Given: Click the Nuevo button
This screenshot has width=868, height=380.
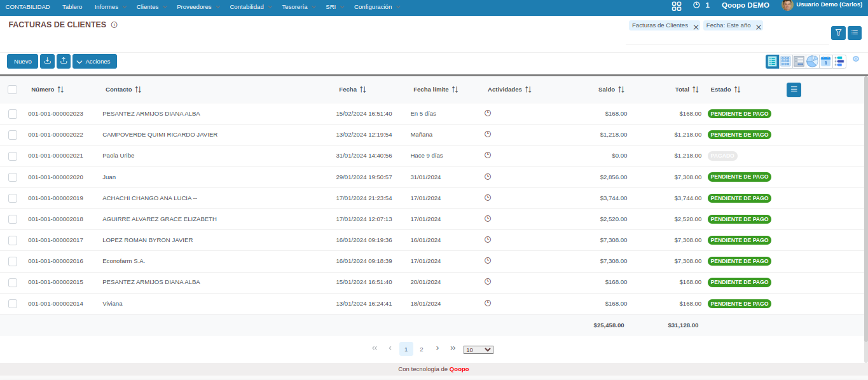Looking at the screenshot, I should (x=23, y=62).
